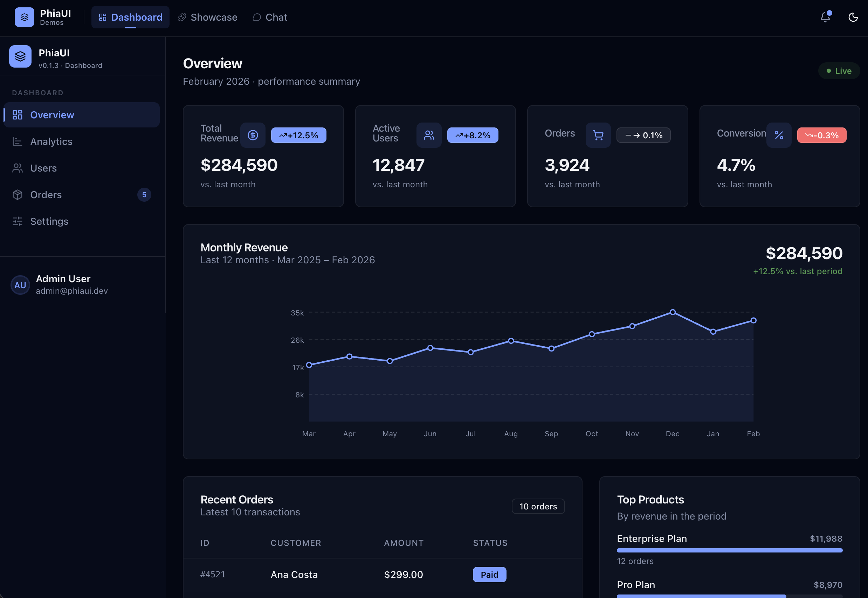Expand the Showcase section
This screenshot has width=868, height=598.
pyautogui.click(x=208, y=17)
